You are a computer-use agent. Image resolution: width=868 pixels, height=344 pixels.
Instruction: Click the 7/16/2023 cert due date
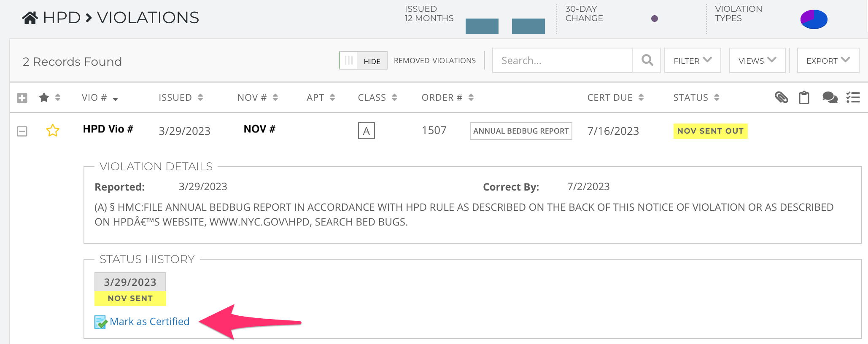(613, 131)
